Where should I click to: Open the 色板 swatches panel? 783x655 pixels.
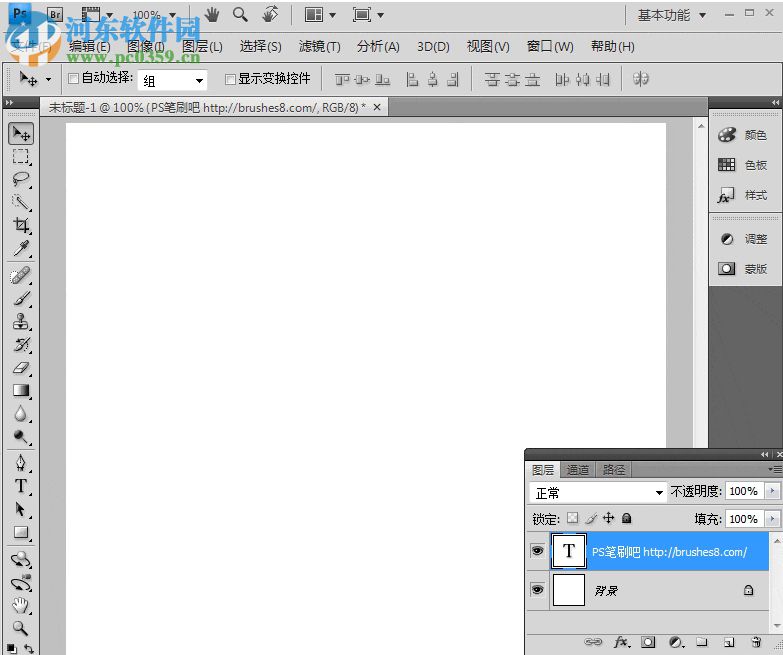(742, 165)
